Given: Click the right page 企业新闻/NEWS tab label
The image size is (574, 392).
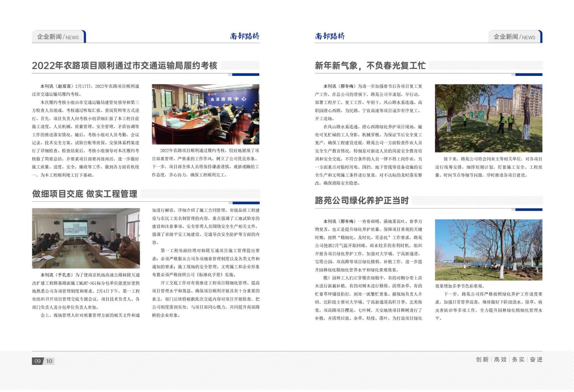Looking at the screenshot, I should coord(514,37).
